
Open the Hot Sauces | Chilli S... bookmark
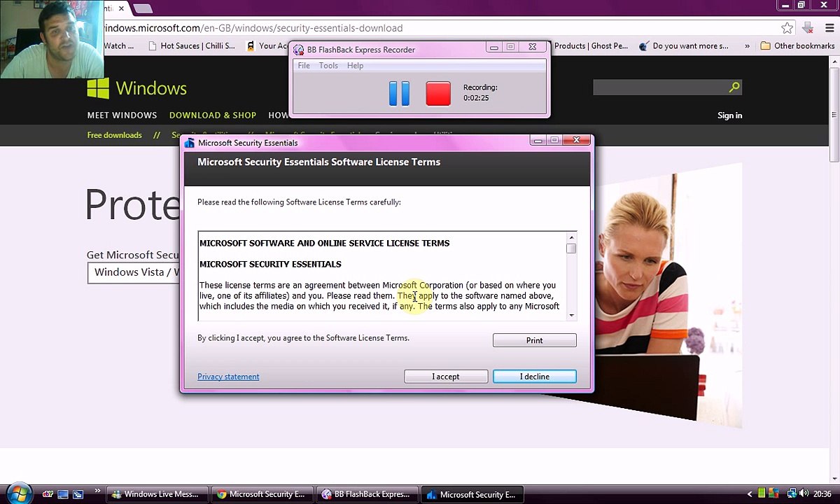tap(191, 46)
